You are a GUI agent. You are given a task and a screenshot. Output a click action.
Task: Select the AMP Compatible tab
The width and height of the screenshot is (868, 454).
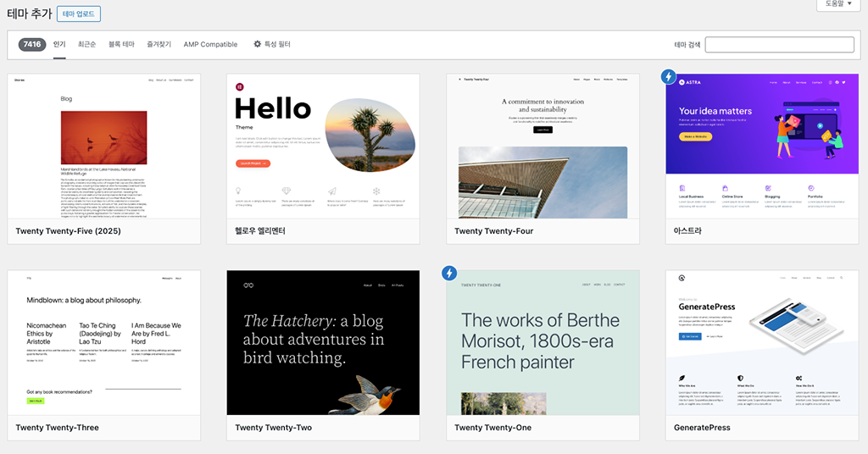[210, 44]
